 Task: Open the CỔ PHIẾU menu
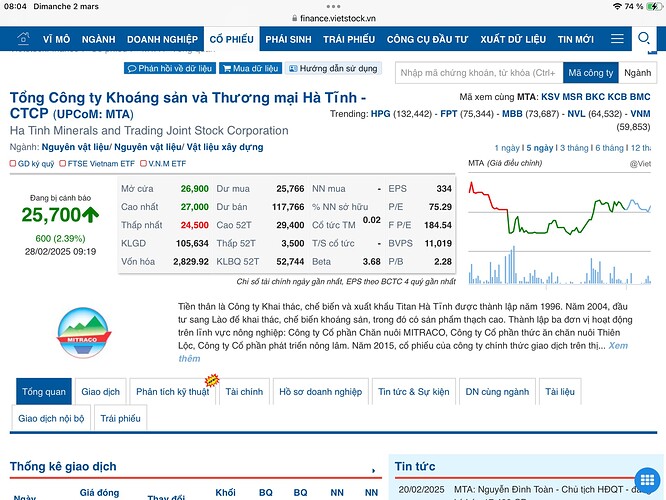(x=232, y=39)
